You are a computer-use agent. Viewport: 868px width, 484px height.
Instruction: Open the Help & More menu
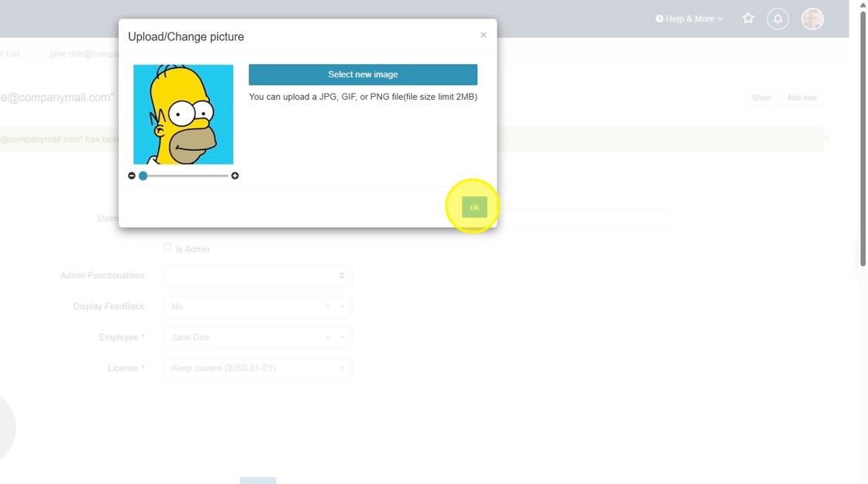pyautogui.click(x=689, y=19)
